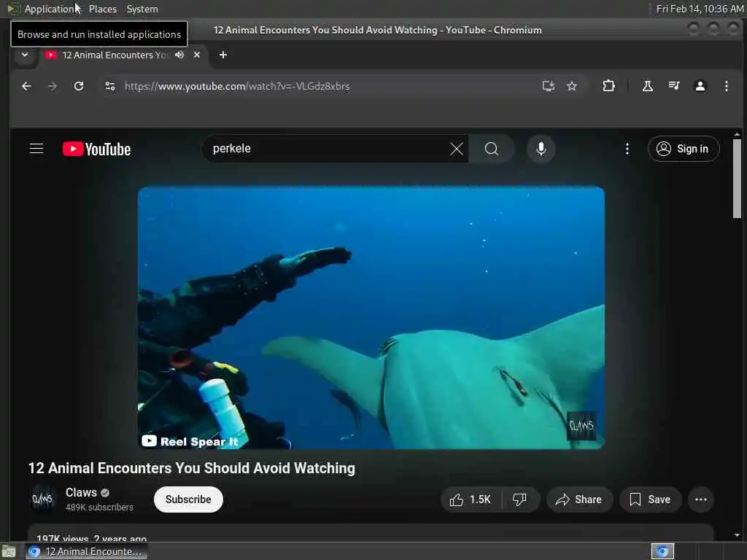
Task: Open Chrome Labs flask icon
Action: 648,86
